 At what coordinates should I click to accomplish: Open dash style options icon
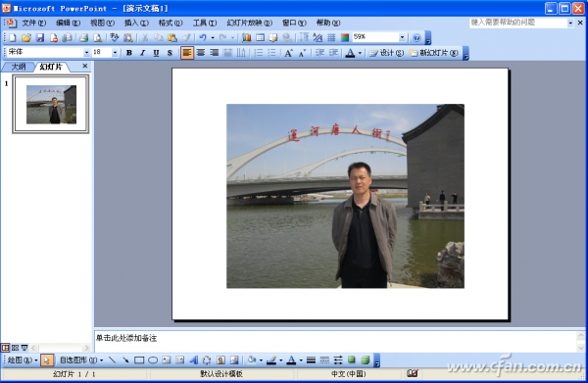324,360
